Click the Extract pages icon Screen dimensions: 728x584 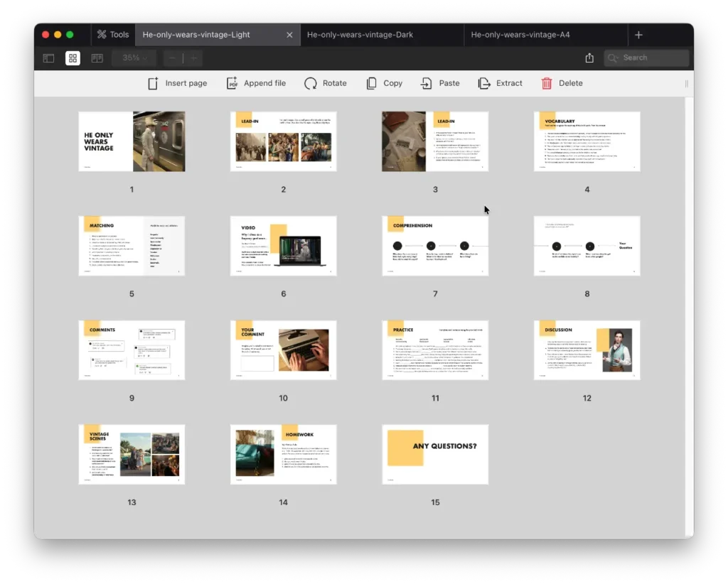point(484,83)
